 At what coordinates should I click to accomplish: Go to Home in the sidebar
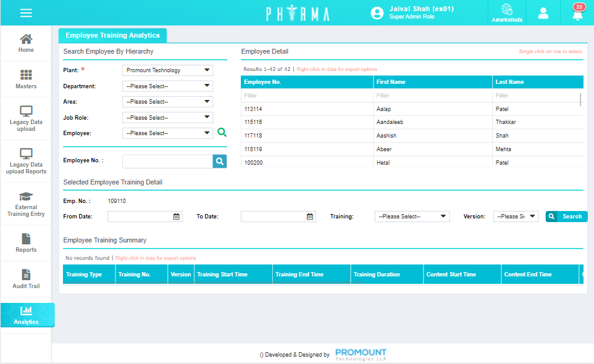pyautogui.click(x=26, y=43)
